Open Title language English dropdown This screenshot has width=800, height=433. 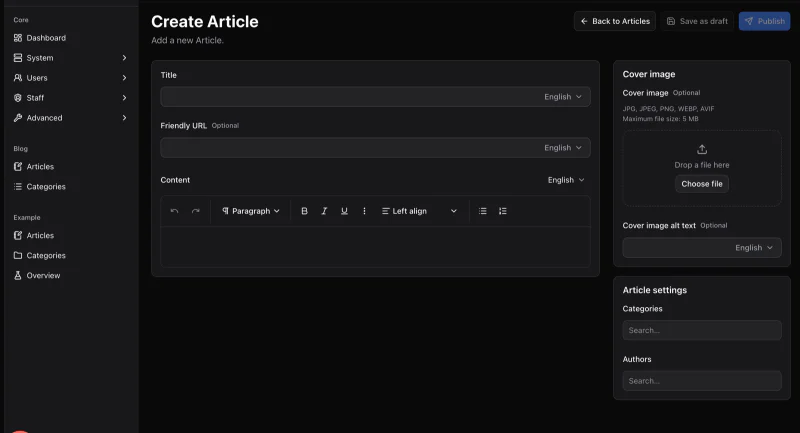point(563,96)
